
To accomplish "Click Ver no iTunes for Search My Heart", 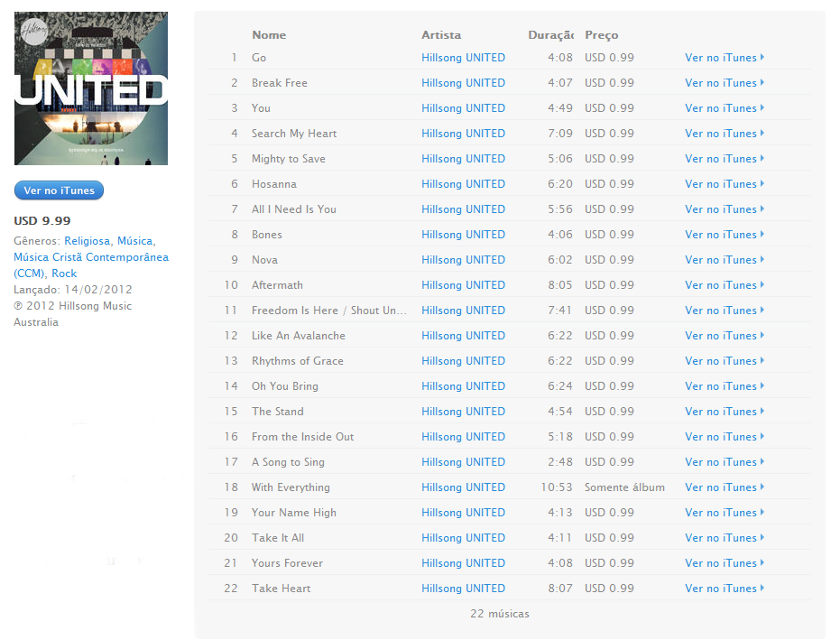I will coord(725,133).
